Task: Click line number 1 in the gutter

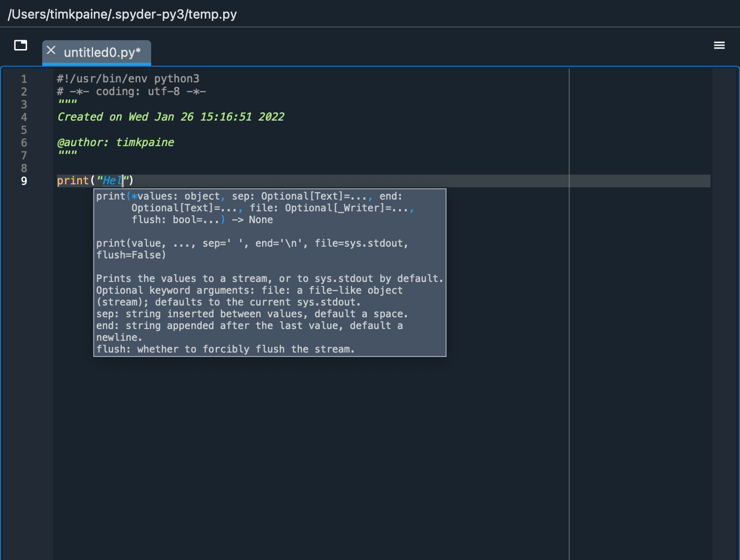Action: [x=24, y=79]
